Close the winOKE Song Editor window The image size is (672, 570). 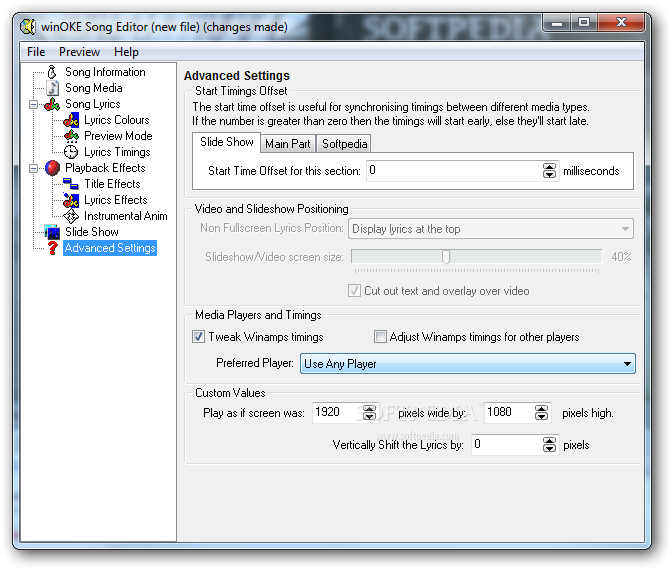[621, 22]
